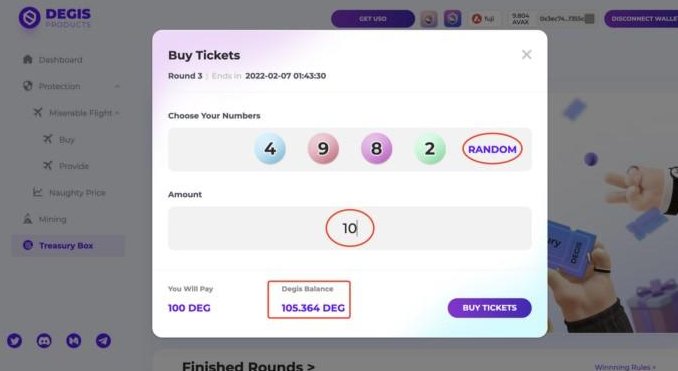Image resolution: width=678 pixels, height=371 pixels.
Task: Open the Telegram social link icon
Action: [103, 341]
